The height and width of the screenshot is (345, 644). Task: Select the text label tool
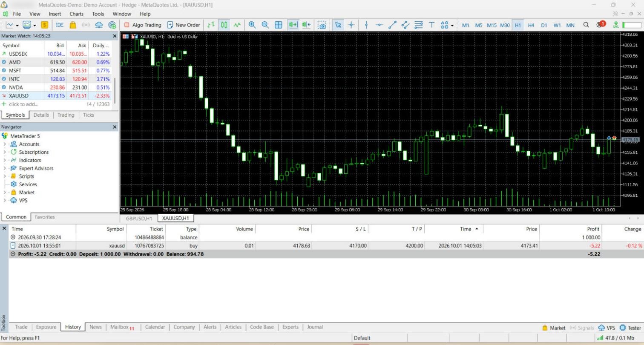click(x=431, y=25)
